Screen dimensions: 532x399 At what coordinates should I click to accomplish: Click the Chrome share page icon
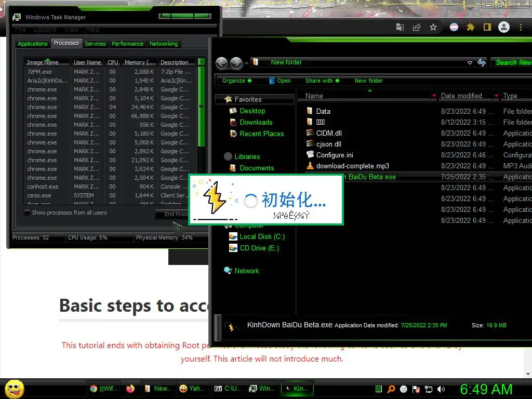(x=417, y=27)
